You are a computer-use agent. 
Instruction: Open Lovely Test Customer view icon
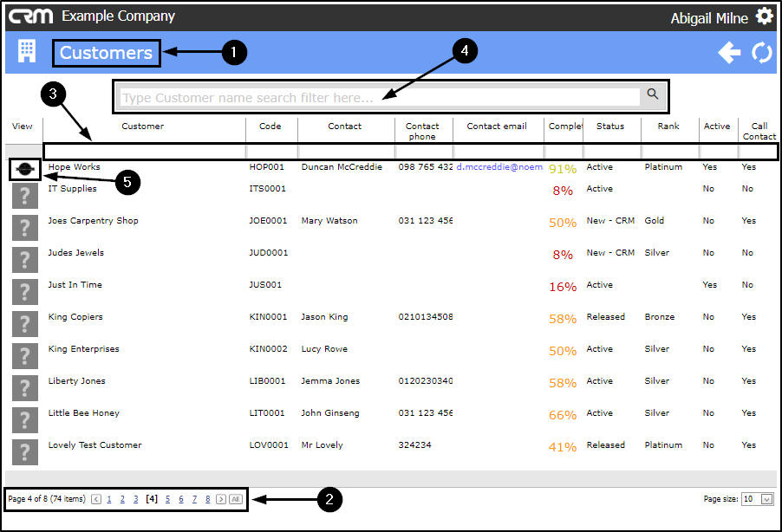click(25, 452)
